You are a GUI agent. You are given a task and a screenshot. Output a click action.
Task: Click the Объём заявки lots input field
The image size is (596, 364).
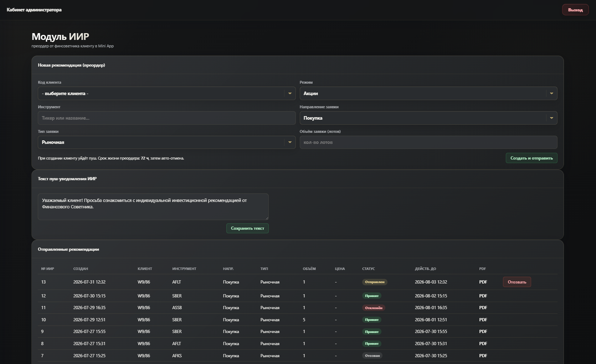(428, 142)
